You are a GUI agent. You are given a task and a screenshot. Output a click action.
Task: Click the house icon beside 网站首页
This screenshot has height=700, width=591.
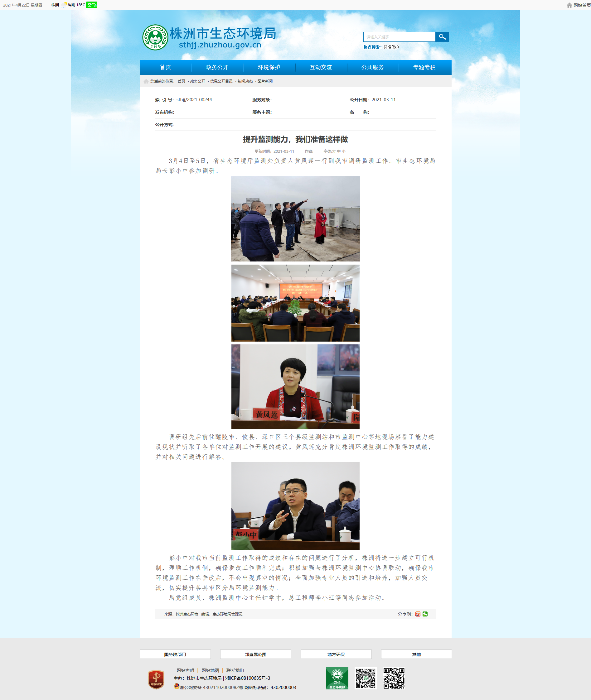569,5
